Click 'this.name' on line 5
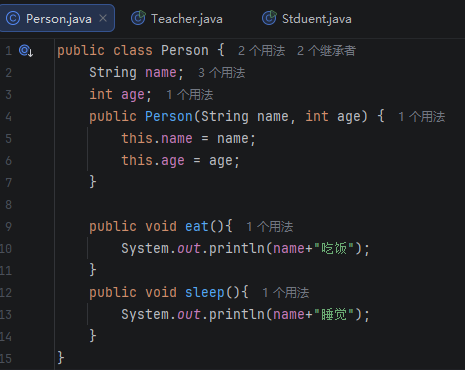The image size is (465, 370). [157, 139]
